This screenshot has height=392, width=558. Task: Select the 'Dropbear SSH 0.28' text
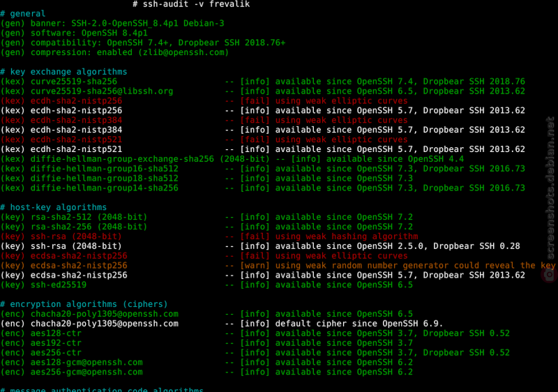coord(476,246)
